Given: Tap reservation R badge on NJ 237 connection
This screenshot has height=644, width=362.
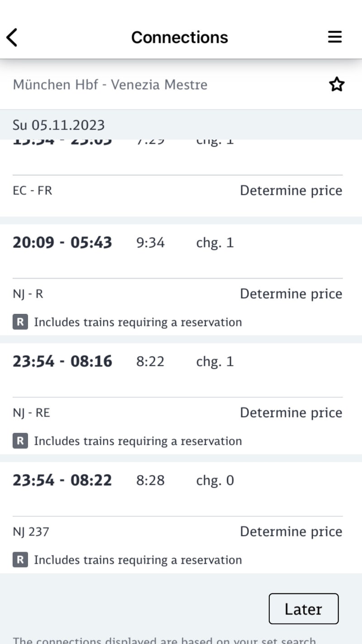Looking at the screenshot, I should [20, 560].
